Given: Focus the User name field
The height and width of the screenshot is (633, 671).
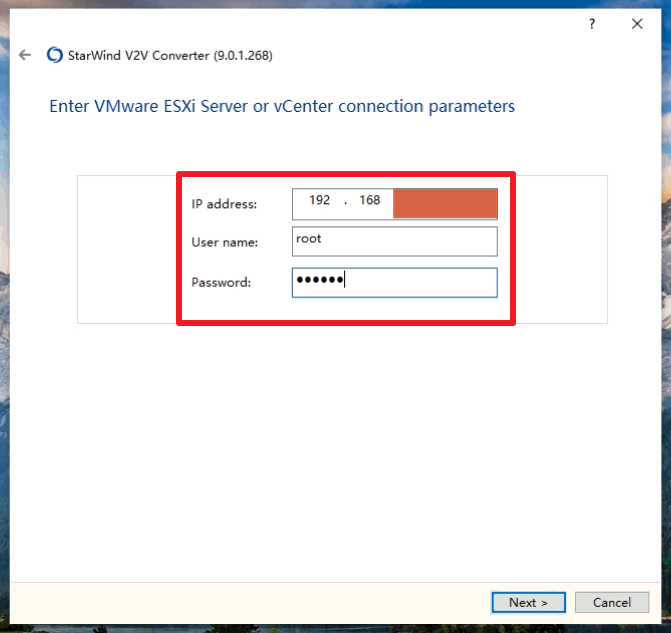Looking at the screenshot, I should point(395,242).
